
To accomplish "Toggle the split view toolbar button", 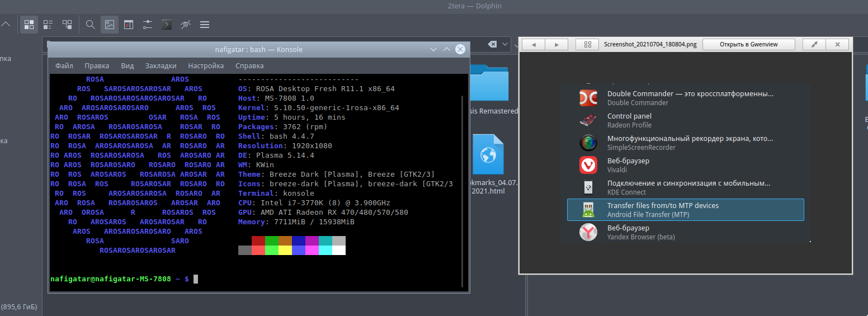I will pyautogui.click(x=129, y=25).
